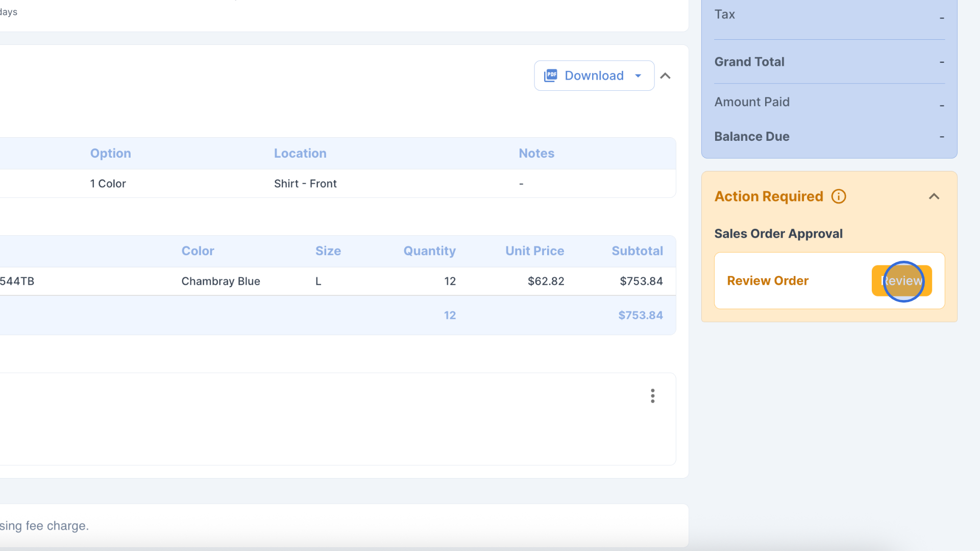Collapse the section with chevron beside Download
Image resolution: width=980 pixels, height=551 pixels.
665,76
